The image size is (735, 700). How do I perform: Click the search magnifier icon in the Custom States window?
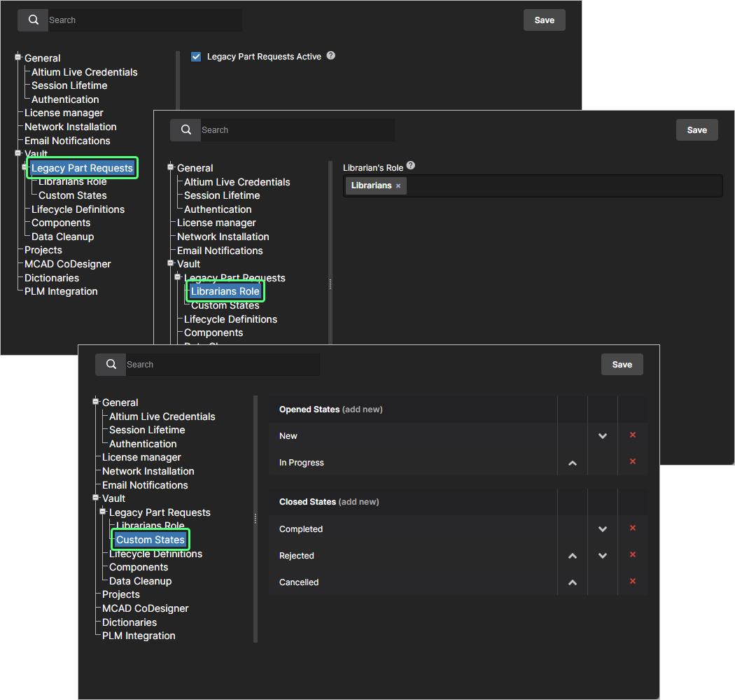[x=111, y=364]
